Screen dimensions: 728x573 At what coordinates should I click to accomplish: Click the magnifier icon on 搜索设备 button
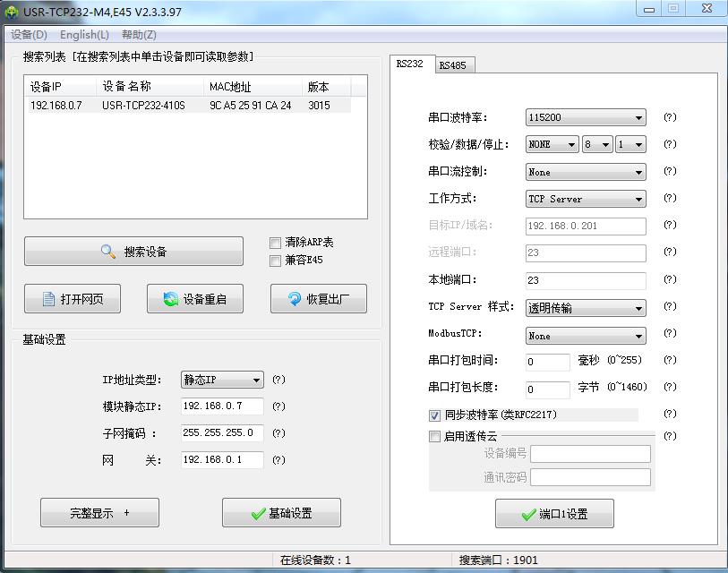coord(108,252)
